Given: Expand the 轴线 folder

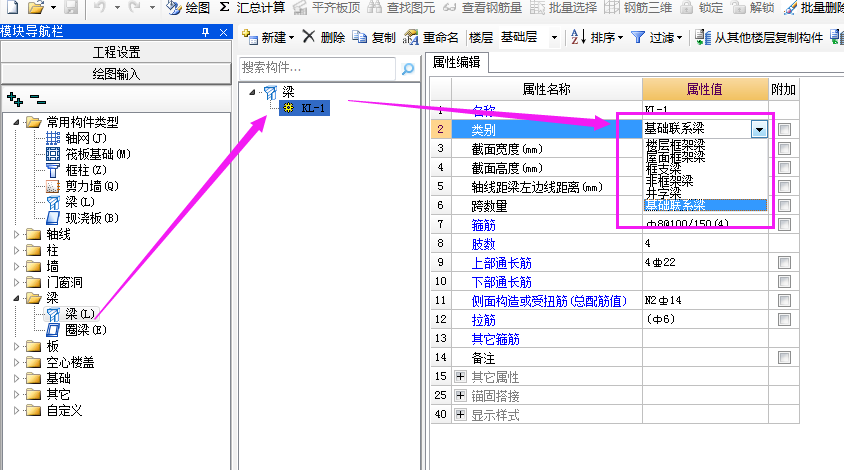Looking at the screenshot, I should click(16, 234).
